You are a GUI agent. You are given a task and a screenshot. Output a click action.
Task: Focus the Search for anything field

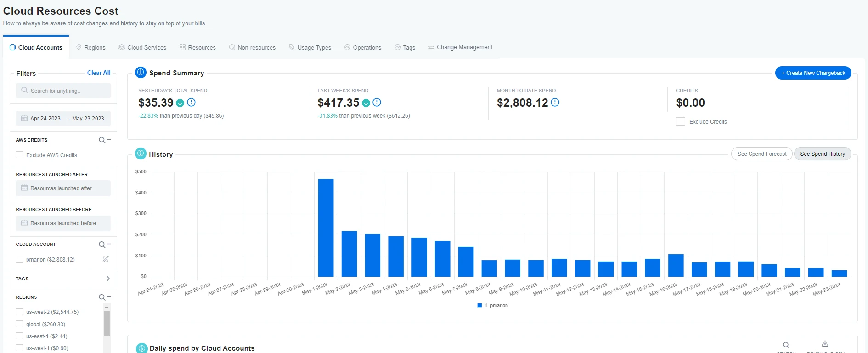tap(63, 91)
